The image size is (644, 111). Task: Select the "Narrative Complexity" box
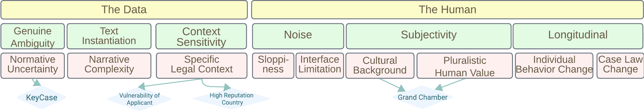click(109, 66)
